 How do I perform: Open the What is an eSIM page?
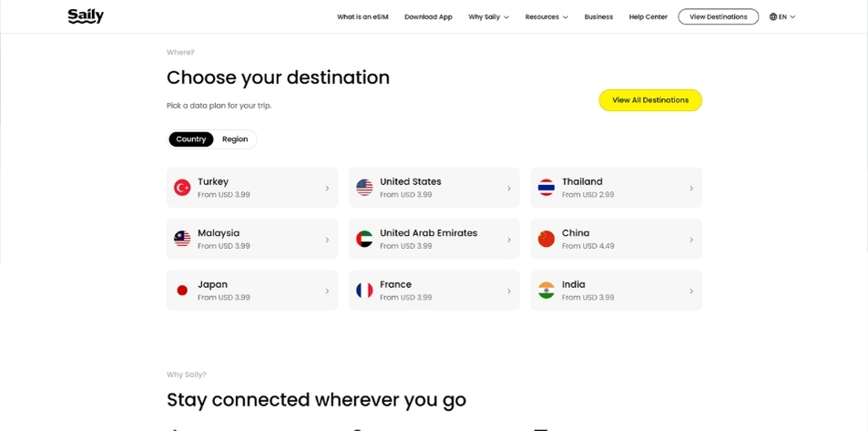[363, 16]
